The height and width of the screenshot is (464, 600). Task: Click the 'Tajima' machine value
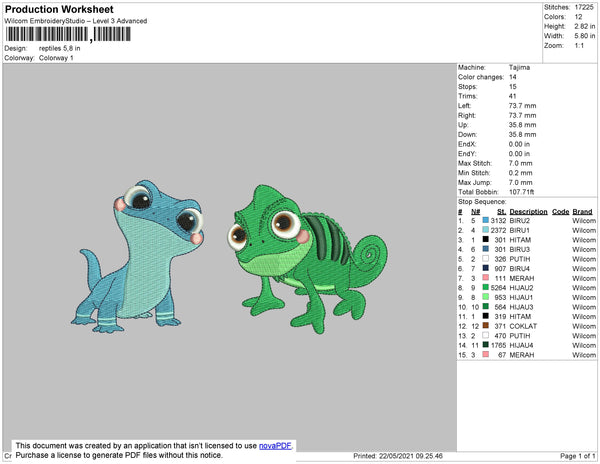(519, 67)
